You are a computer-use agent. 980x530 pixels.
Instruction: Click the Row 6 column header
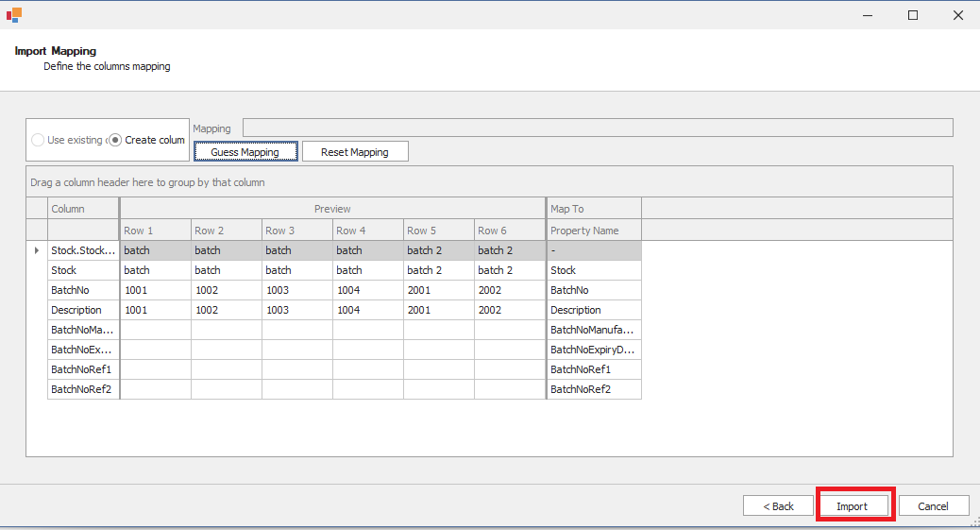coord(510,231)
